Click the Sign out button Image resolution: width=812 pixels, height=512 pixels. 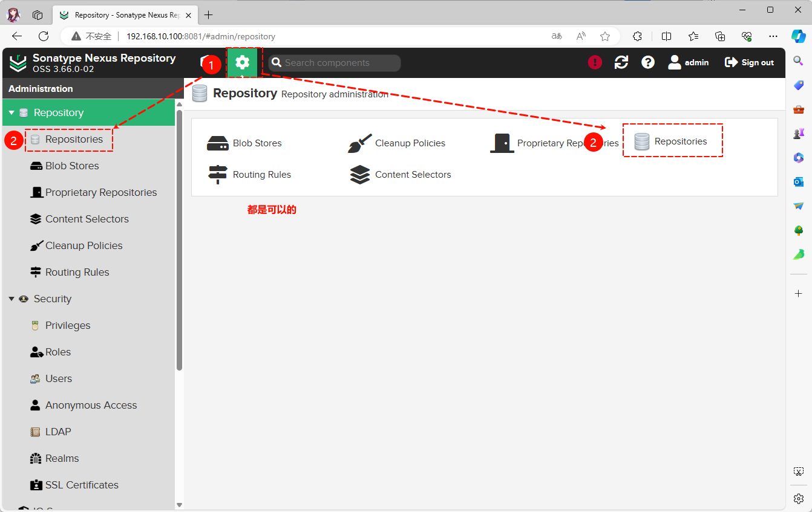coord(749,62)
